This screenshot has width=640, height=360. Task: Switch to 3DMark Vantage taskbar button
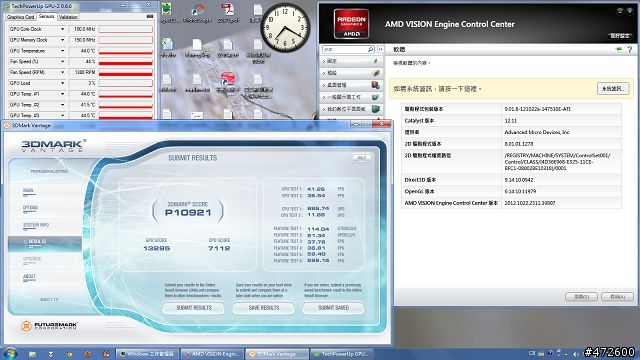[x=277, y=354]
